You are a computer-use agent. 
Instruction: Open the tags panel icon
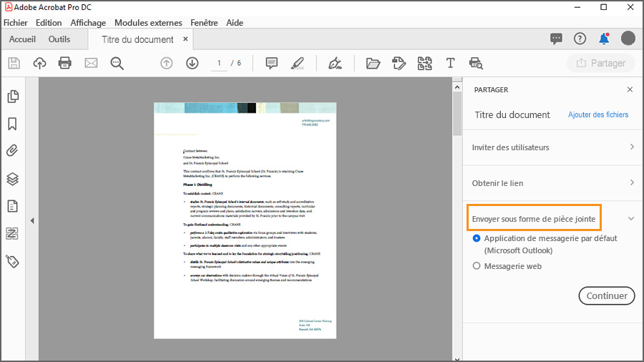13,261
